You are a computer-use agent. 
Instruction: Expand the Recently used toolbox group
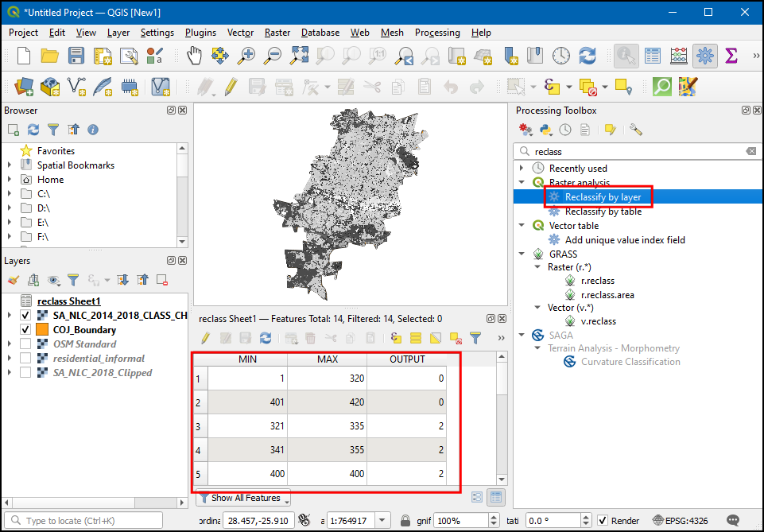pyautogui.click(x=522, y=169)
